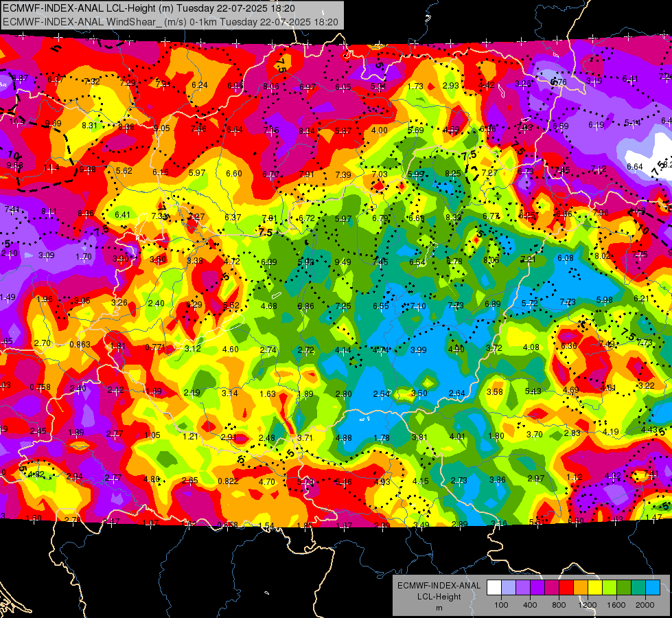
Task: Click the wind shear value "6.16"
Action: (x=161, y=172)
